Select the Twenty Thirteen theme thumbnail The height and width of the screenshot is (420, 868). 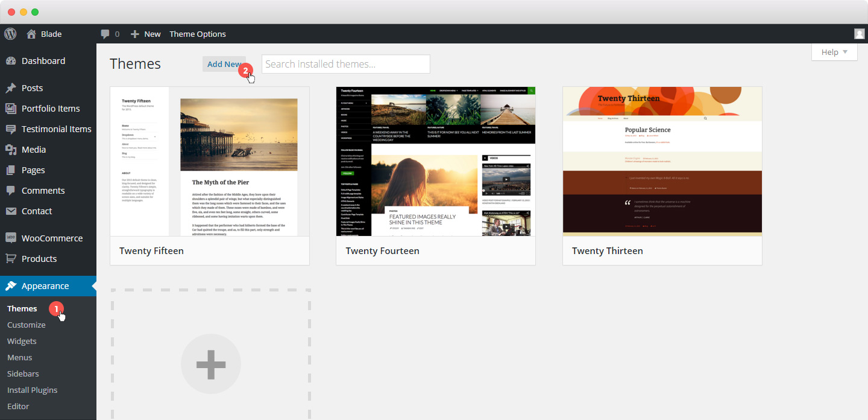tap(662, 161)
